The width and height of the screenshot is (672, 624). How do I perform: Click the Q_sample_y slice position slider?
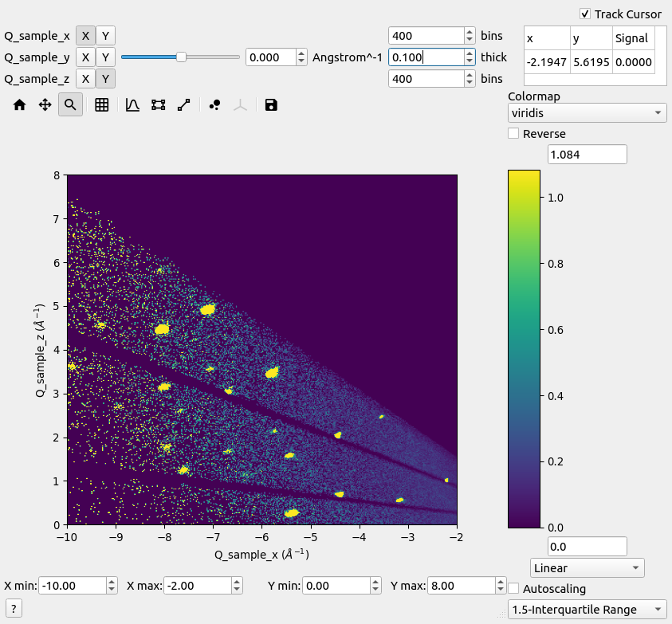coord(180,57)
